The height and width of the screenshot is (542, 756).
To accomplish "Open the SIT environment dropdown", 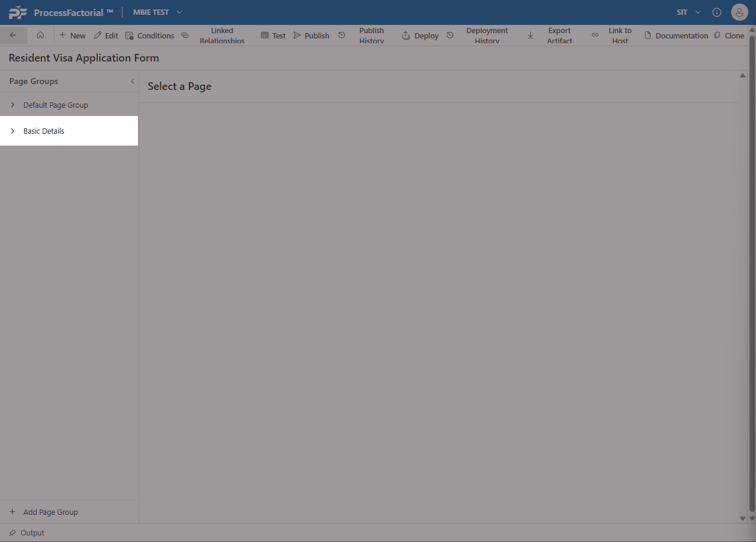I will pos(689,12).
